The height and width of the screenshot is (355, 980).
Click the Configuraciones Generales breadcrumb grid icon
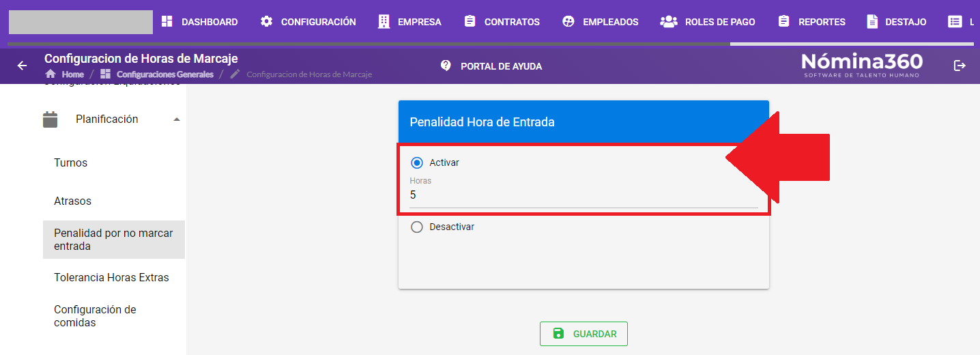(x=105, y=74)
